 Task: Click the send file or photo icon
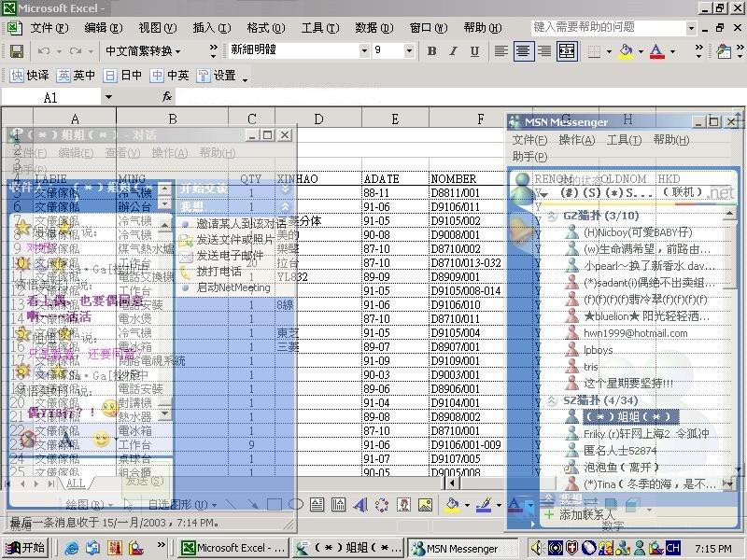click(x=186, y=240)
